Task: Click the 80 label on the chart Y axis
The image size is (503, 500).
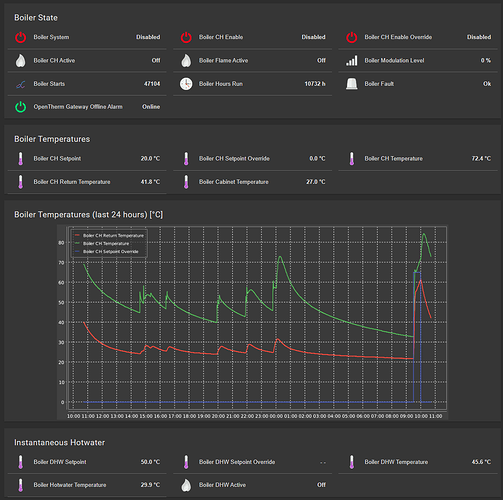Action: point(61,243)
